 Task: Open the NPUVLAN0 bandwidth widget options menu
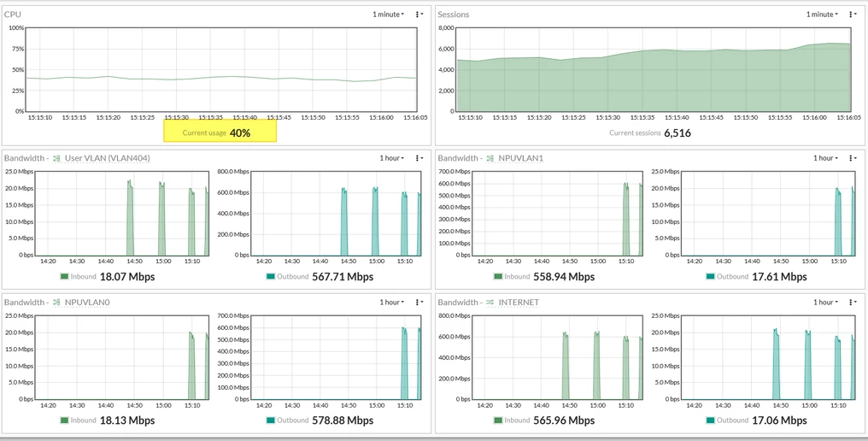(419, 302)
